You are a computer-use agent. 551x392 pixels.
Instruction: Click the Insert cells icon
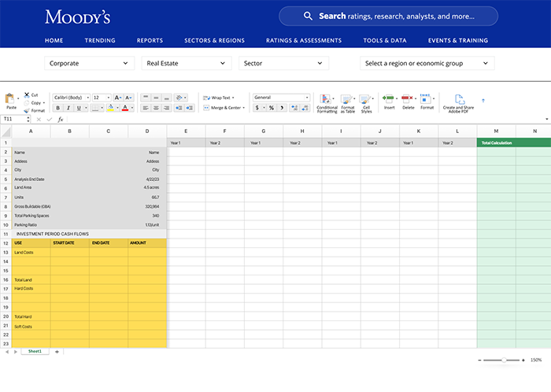[x=389, y=100]
